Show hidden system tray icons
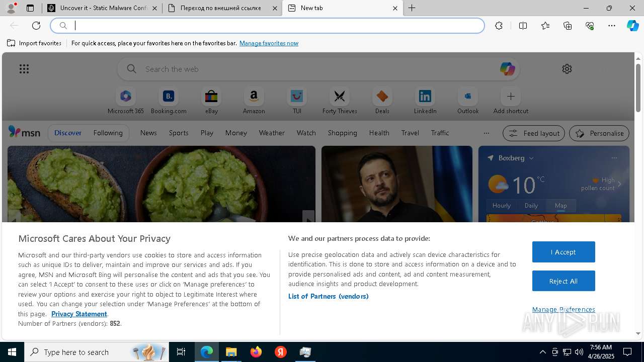 coord(542,352)
